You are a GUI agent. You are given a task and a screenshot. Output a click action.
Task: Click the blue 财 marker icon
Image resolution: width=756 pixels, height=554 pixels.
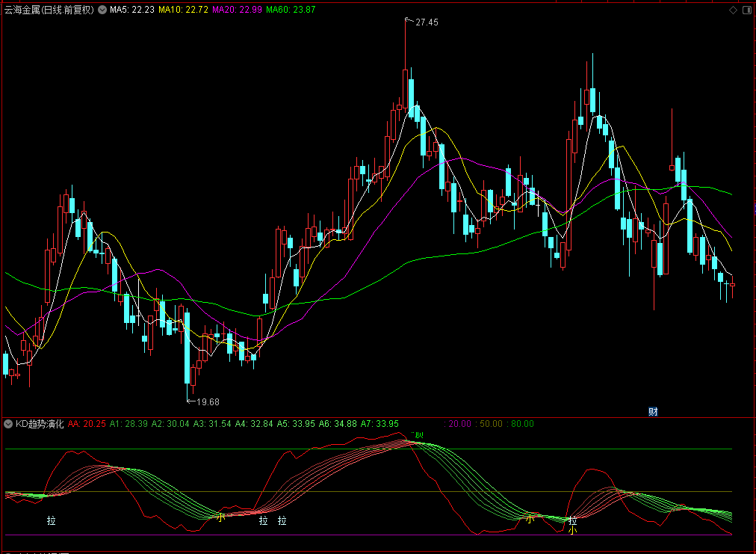point(654,412)
